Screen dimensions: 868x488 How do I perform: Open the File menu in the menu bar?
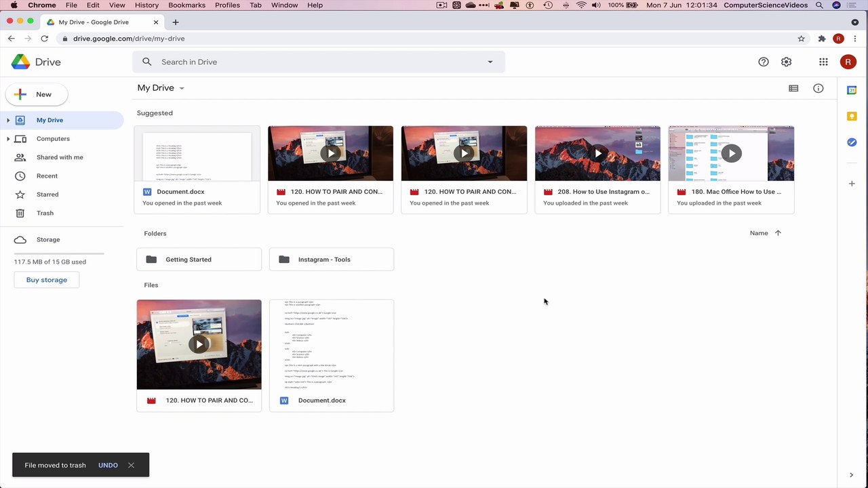click(71, 5)
